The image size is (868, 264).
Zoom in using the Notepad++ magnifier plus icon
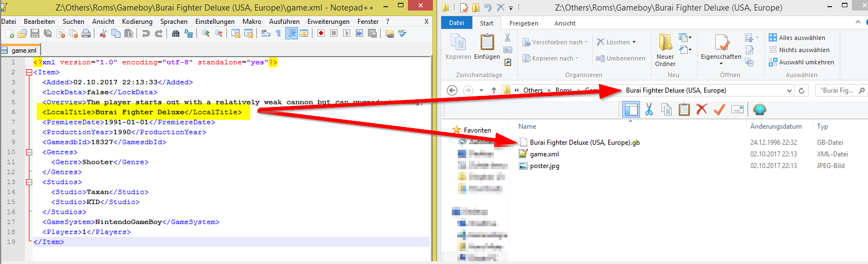(205, 33)
